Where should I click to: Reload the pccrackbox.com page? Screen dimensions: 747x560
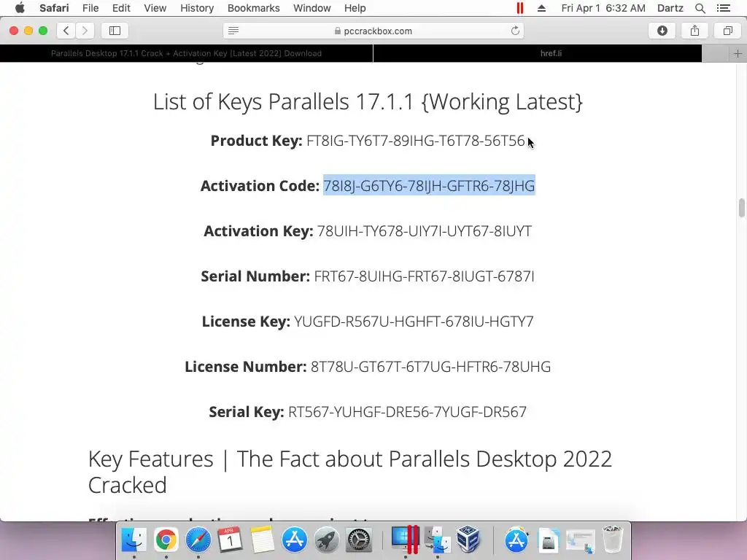[x=515, y=31]
